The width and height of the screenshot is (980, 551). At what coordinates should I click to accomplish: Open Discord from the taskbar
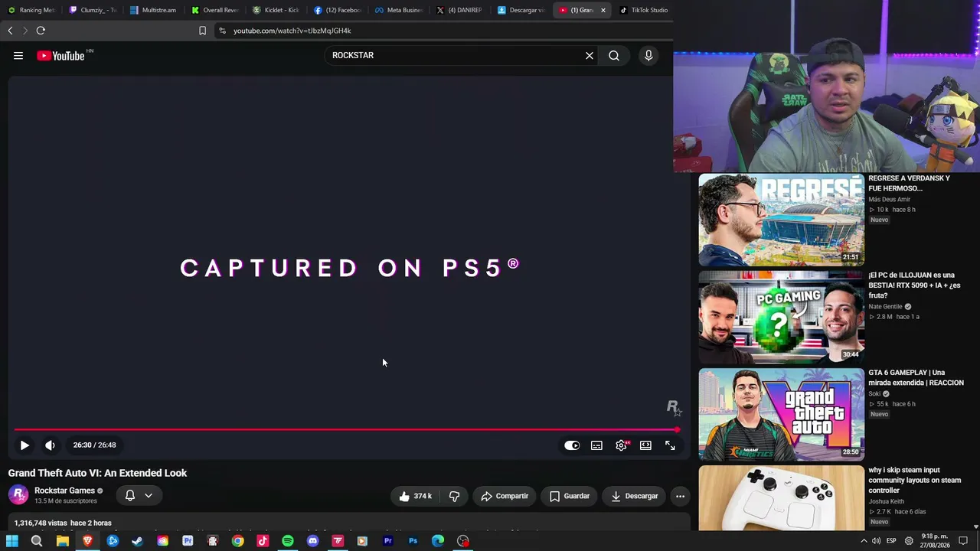[312, 541]
